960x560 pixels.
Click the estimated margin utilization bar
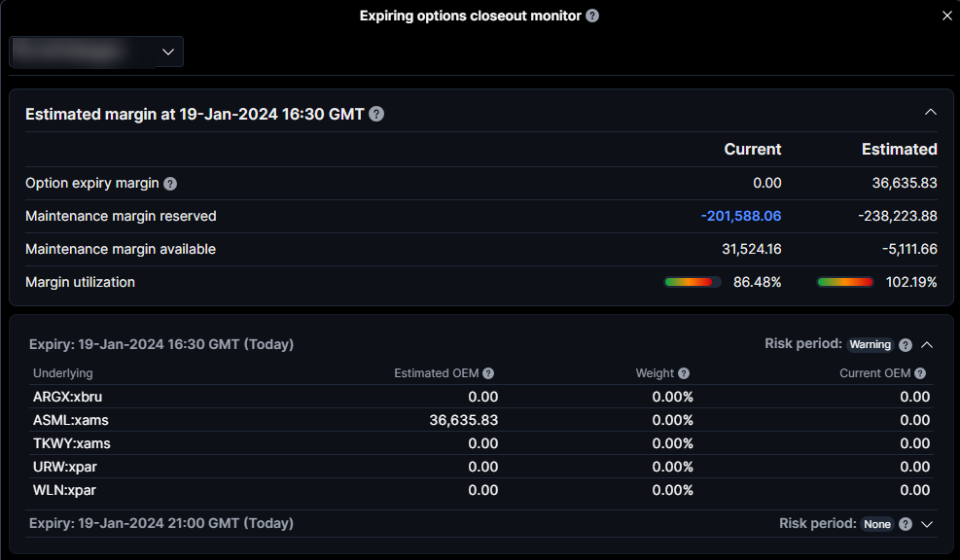pos(844,282)
